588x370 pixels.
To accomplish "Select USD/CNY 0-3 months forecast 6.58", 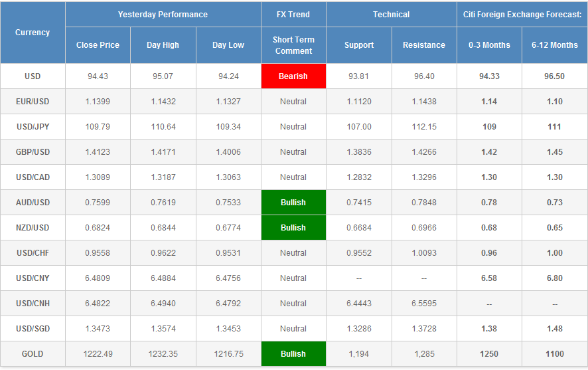I will 489,278.
